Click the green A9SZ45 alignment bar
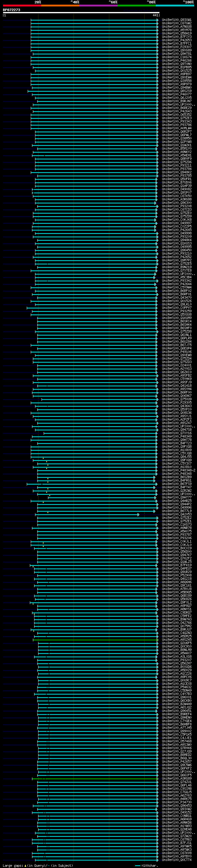The width and height of the screenshot is (197, 868). pyautogui.click(x=96, y=640)
